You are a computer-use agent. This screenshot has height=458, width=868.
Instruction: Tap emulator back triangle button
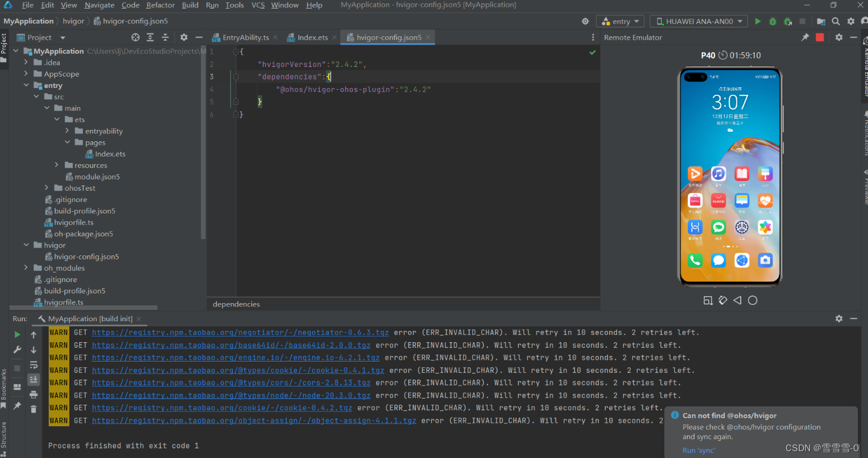click(x=737, y=300)
